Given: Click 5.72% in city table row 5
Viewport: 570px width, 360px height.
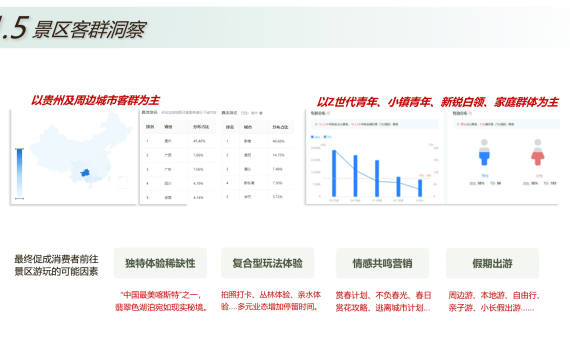Looking at the screenshot, I should tap(277, 197).
